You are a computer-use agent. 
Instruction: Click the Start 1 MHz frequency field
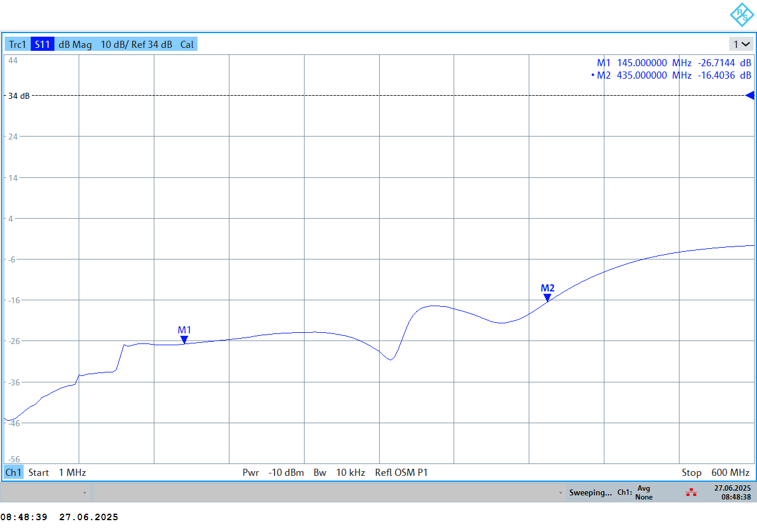coord(57,473)
